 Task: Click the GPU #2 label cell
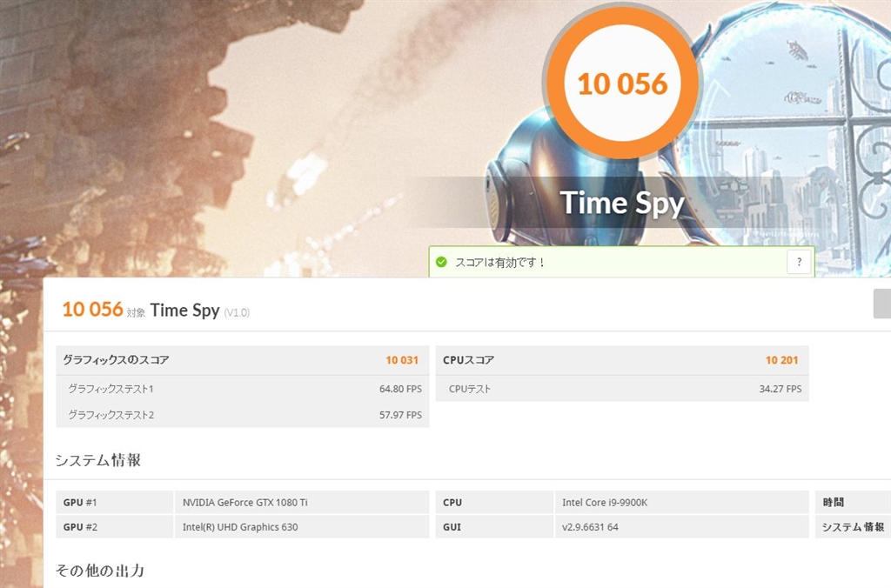coord(114,526)
